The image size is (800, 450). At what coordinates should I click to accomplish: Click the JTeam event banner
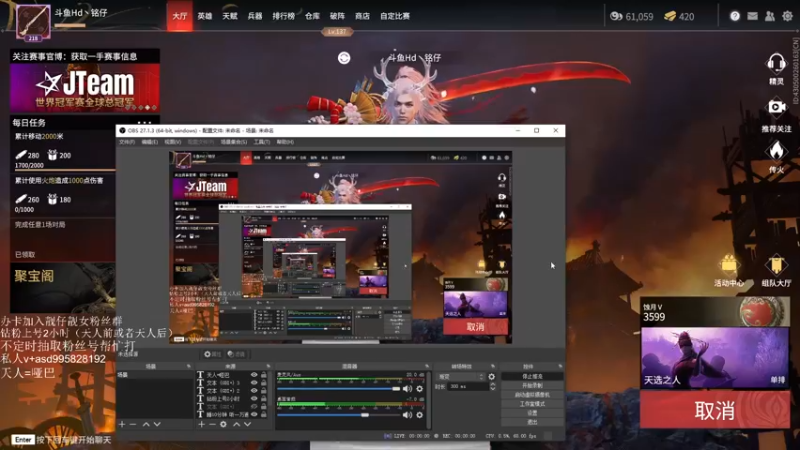pyautogui.click(x=85, y=88)
